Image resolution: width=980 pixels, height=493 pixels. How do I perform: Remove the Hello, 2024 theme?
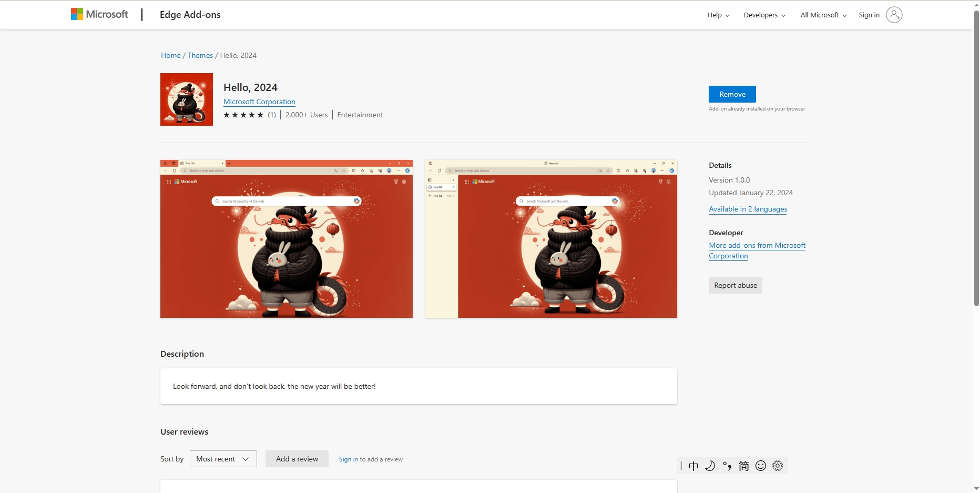pos(732,94)
